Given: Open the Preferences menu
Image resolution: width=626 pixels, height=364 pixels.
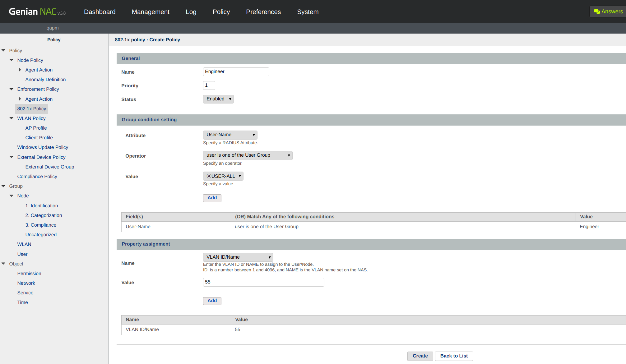Looking at the screenshot, I should tap(263, 12).
